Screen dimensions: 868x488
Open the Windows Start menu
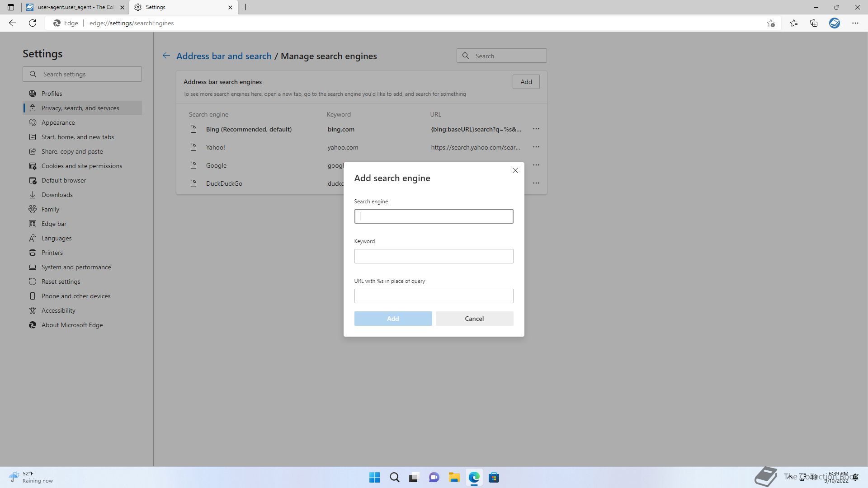[374, 478]
